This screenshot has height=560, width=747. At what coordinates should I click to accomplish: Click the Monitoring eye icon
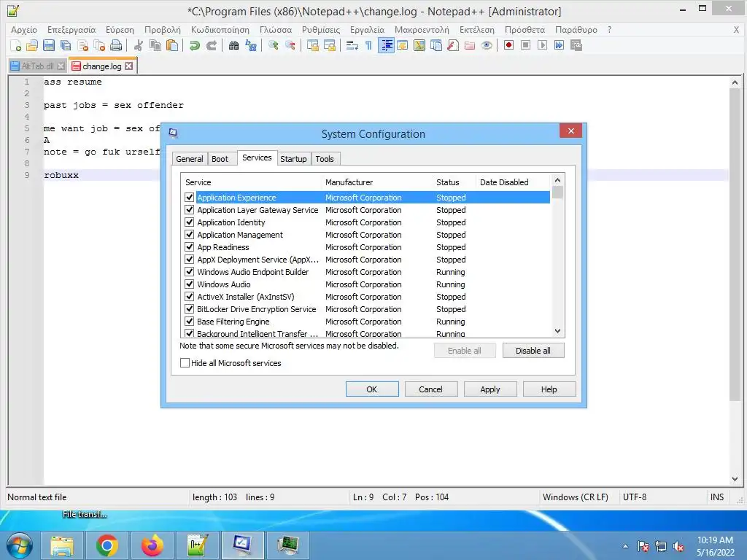click(487, 45)
